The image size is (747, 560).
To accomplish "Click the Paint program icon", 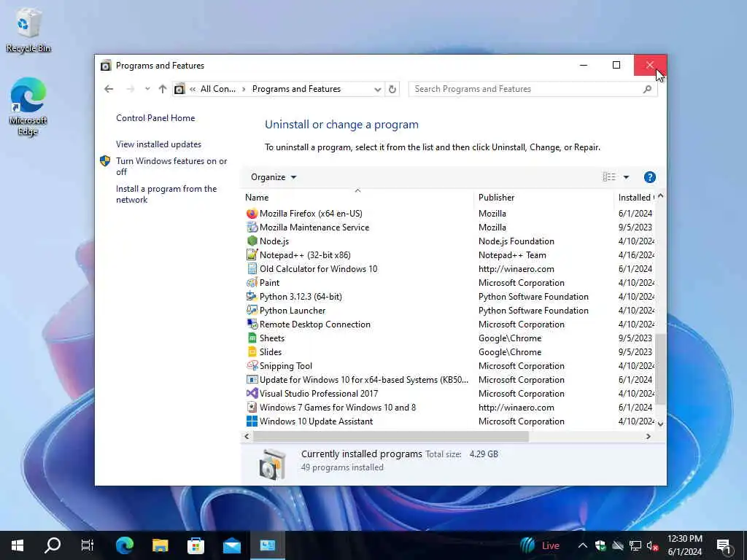I will click(x=252, y=282).
